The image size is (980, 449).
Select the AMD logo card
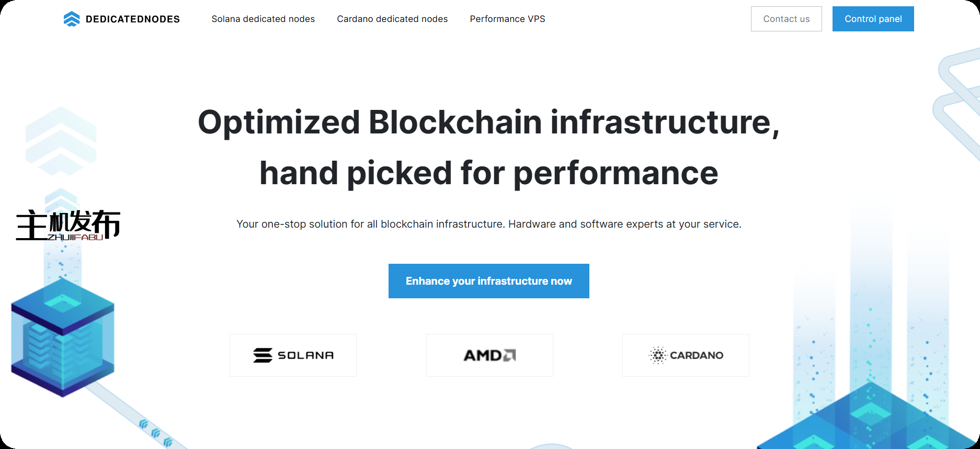coord(489,355)
